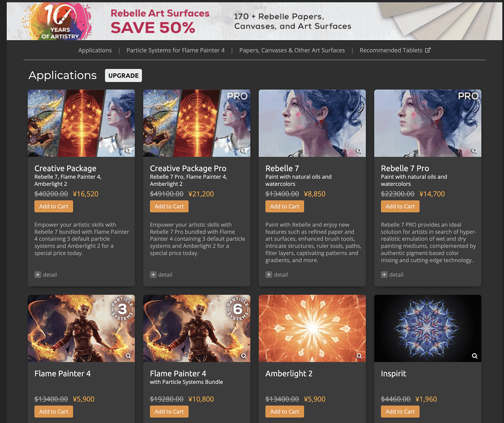Click the ¥10,800 sale price
Image resolution: width=504 pixels, height=423 pixels.
201,399
